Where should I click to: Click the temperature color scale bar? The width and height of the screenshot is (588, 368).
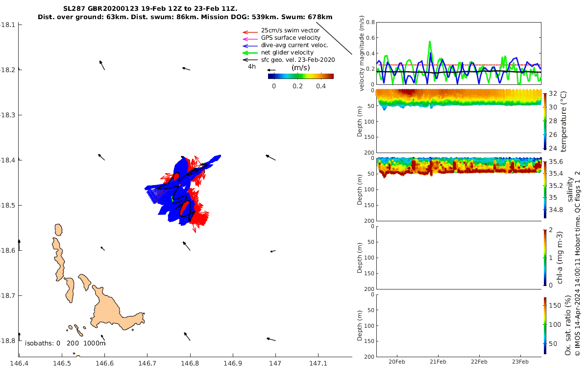(545, 121)
